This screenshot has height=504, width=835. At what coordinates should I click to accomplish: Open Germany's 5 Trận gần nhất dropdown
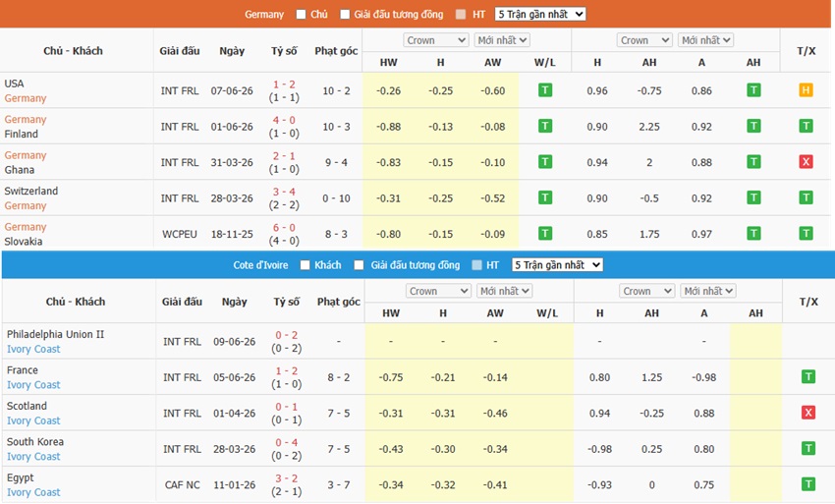point(540,15)
